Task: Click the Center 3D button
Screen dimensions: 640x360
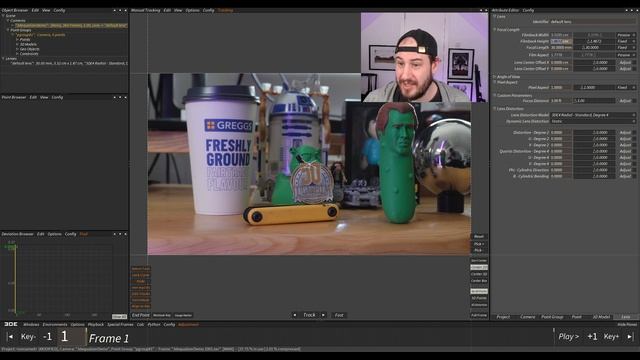Action: (x=479, y=274)
